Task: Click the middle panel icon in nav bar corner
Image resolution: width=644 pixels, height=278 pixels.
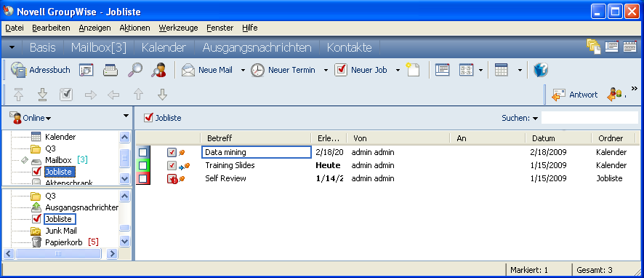Action: pyautogui.click(x=611, y=47)
